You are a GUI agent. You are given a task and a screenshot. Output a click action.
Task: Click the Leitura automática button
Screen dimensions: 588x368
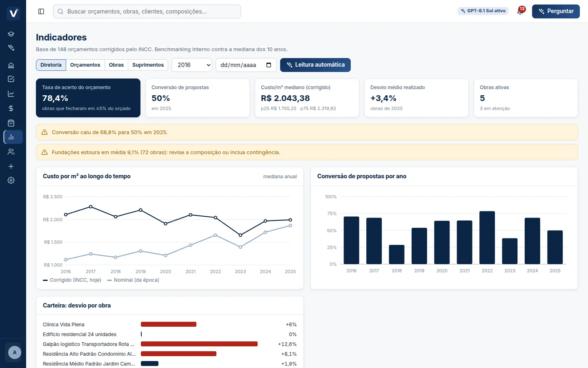(315, 65)
